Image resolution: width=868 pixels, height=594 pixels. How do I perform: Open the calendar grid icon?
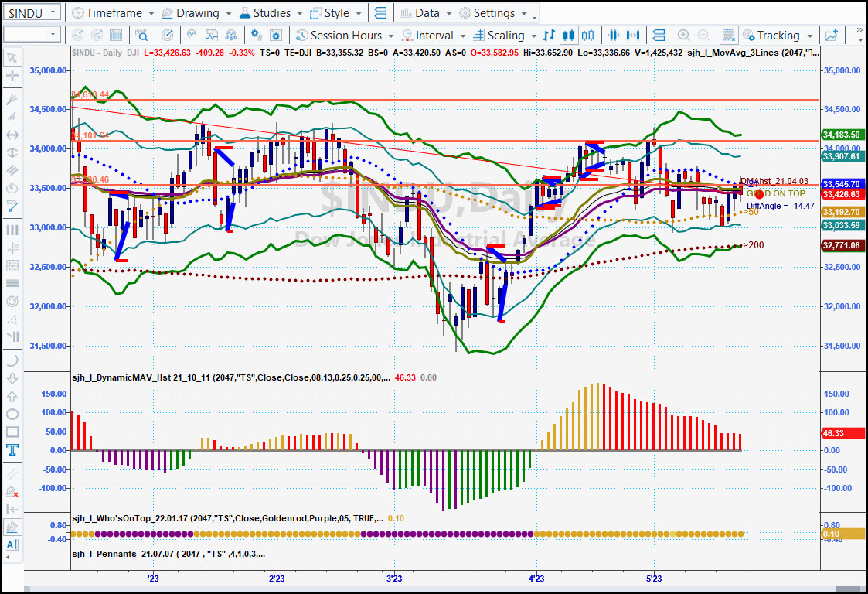pos(116,36)
